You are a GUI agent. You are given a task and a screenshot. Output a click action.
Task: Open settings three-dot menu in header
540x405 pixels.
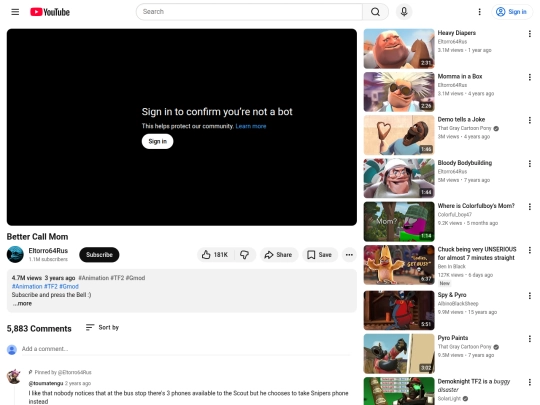click(x=479, y=12)
